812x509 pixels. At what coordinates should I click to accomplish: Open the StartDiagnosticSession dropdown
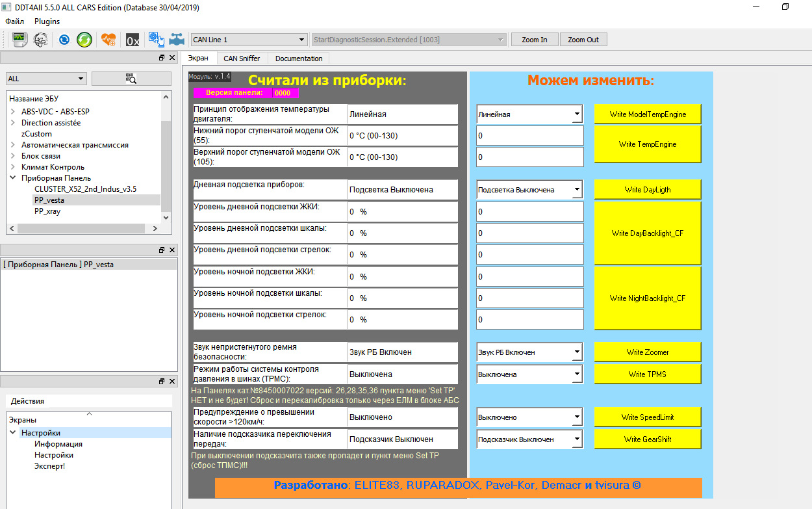[x=409, y=40]
